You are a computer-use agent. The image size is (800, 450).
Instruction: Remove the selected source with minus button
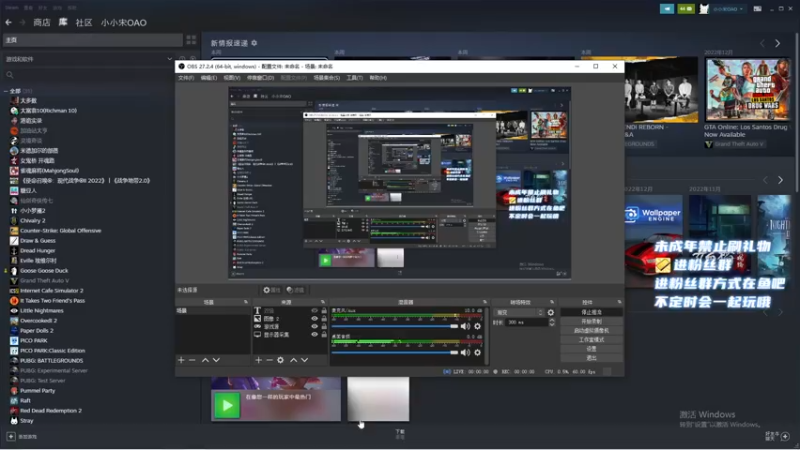(269, 360)
